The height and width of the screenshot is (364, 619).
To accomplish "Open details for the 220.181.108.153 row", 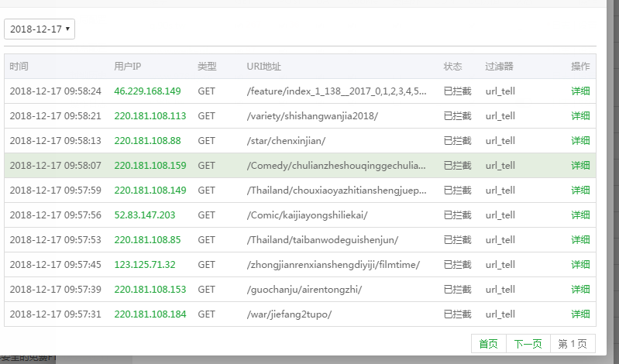I will point(580,290).
